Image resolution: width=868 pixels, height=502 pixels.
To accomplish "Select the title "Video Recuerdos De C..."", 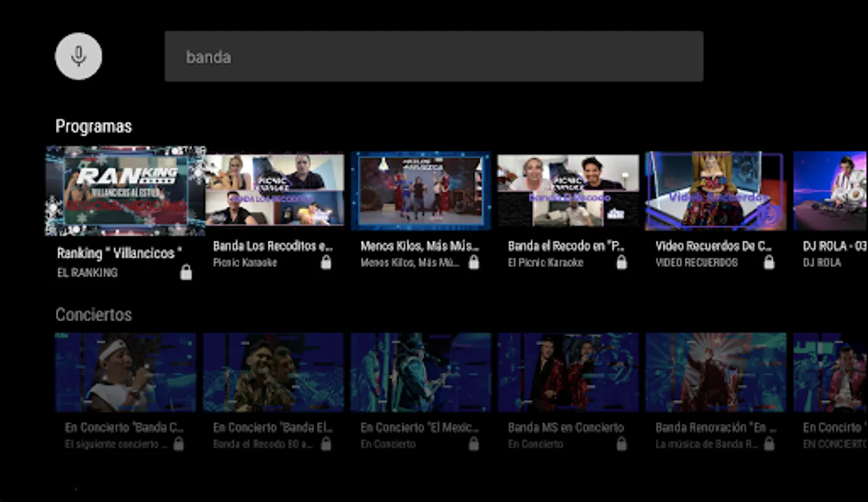I will (714, 246).
